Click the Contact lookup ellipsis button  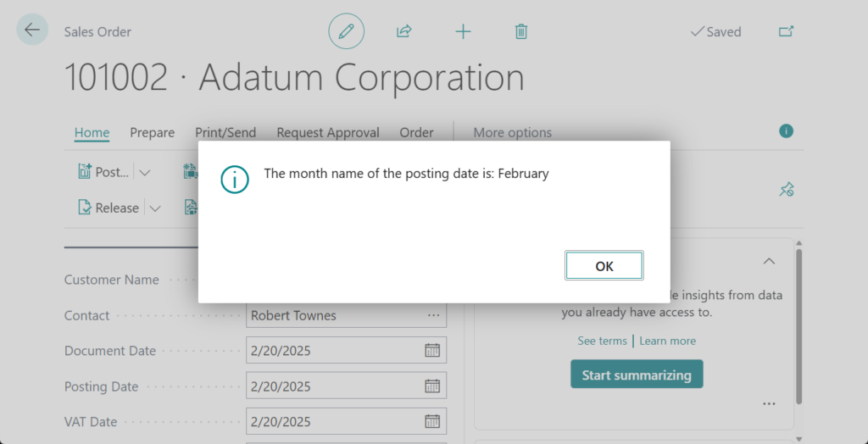pyautogui.click(x=433, y=315)
